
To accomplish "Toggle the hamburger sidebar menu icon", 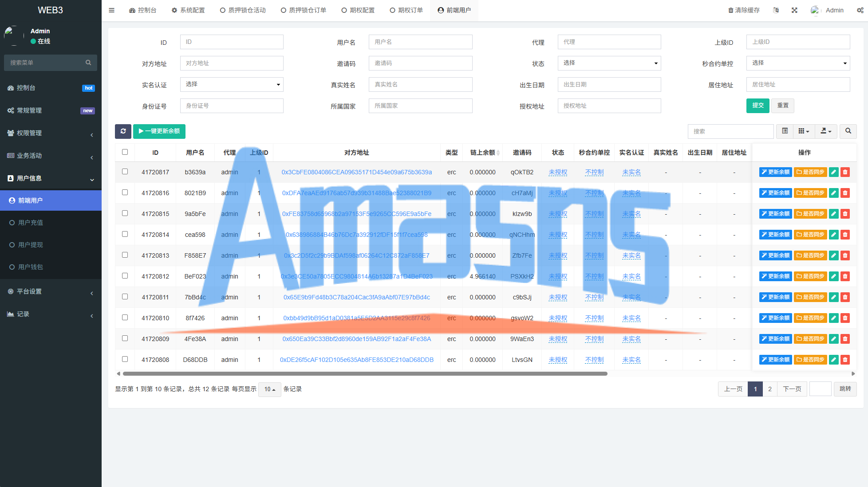I will pos(111,10).
